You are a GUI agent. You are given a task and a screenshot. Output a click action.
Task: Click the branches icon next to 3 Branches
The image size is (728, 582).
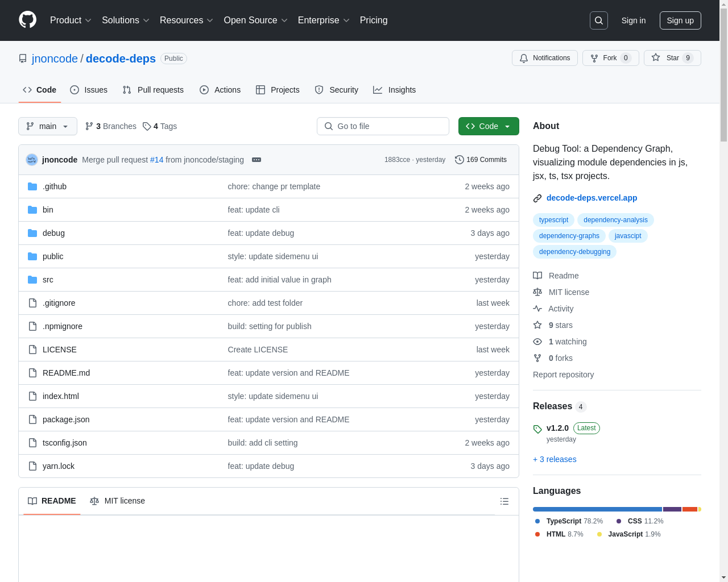coord(89,126)
